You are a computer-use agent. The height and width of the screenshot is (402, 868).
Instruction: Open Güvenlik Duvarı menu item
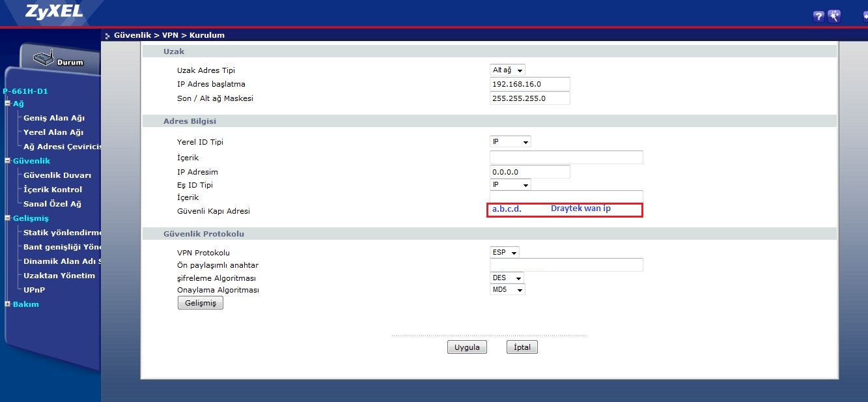57,175
